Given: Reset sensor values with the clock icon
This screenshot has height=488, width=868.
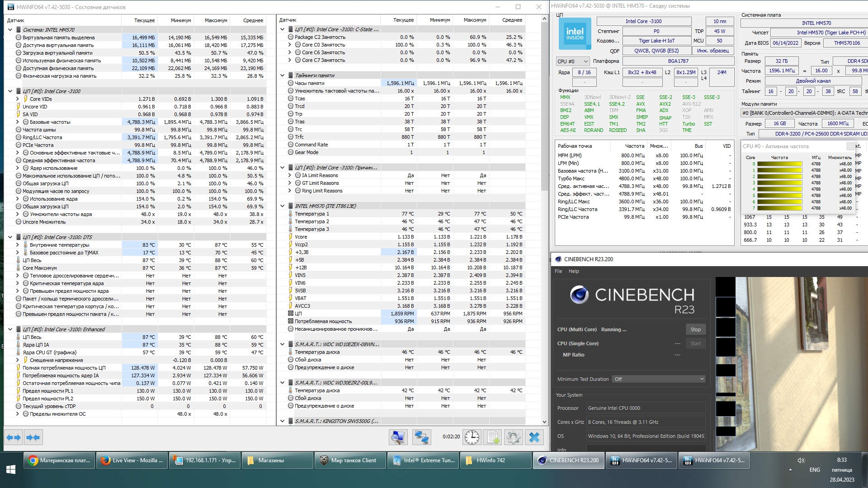Looking at the screenshot, I should pyautogui.click(x=472, y=437).
